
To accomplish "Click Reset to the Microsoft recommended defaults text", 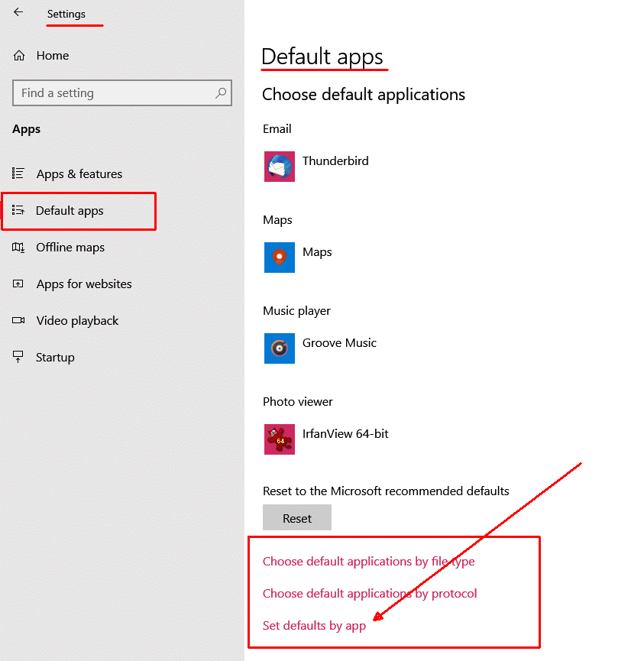I will click(386, 491).
